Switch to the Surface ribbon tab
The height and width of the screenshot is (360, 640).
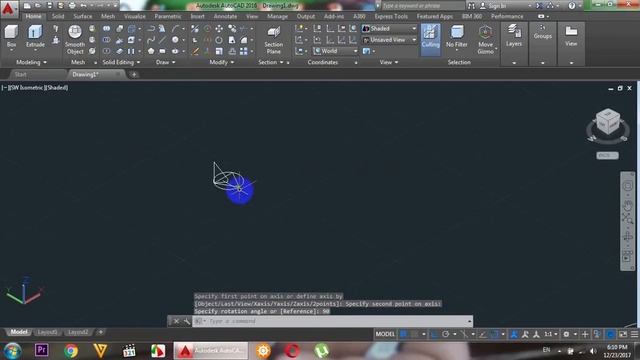coord(82,16)
